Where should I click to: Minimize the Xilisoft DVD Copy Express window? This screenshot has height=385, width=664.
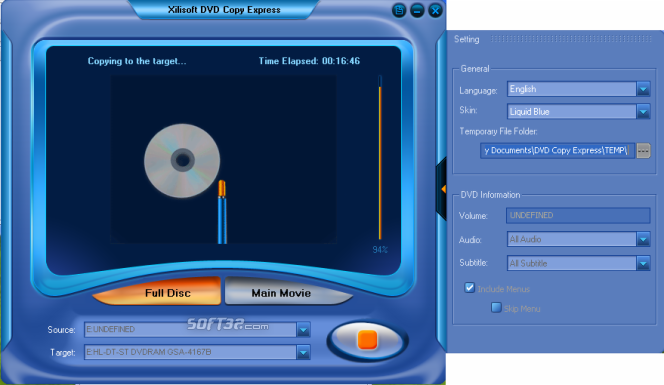[x=417, y=10]
